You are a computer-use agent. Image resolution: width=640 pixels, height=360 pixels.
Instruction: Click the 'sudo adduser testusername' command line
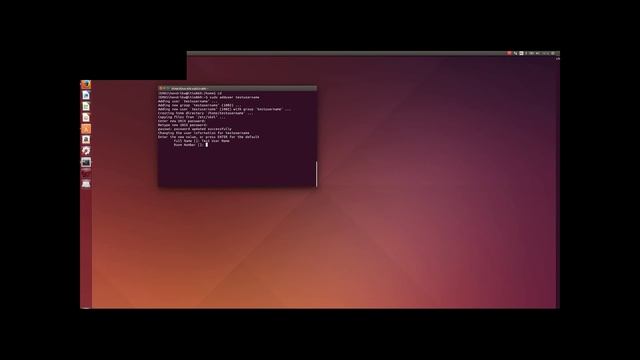point(209,98)
